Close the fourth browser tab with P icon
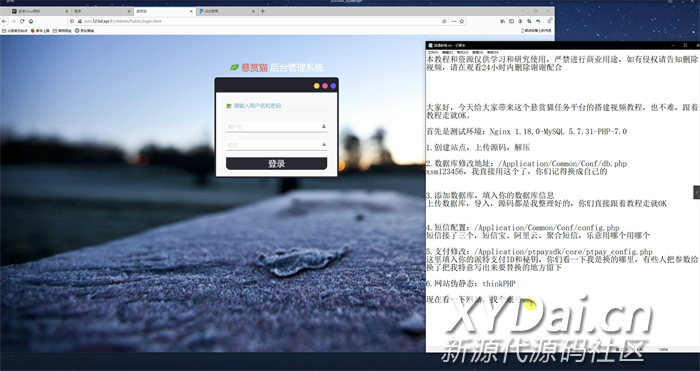Viewport: 700px width, 371px height. [x=254, y=11]
